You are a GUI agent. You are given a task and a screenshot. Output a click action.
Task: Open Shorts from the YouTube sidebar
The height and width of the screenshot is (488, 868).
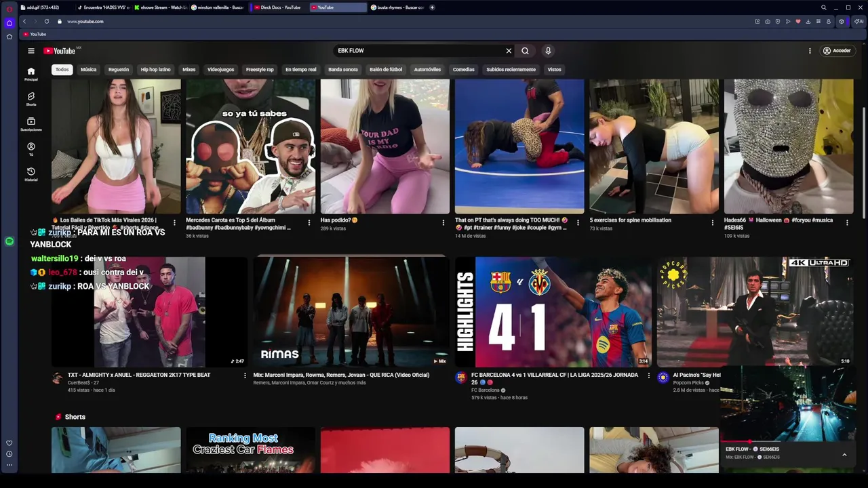click(x=31, y=99)
